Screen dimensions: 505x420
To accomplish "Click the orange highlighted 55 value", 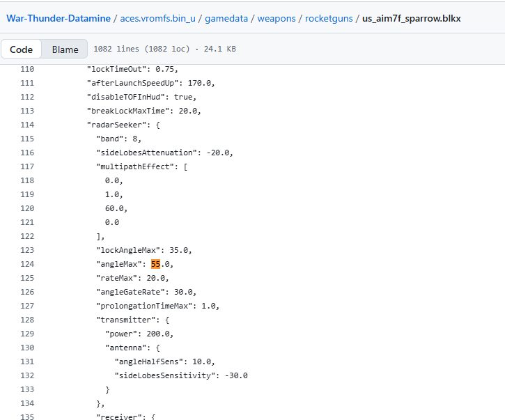I will pyautogui.click(x=156, y=264).
